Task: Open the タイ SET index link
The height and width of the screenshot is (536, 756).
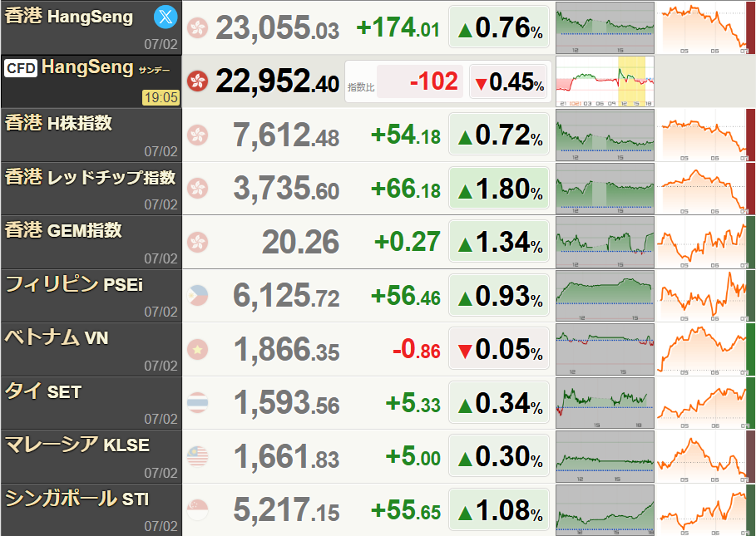Action: [43, 391]
